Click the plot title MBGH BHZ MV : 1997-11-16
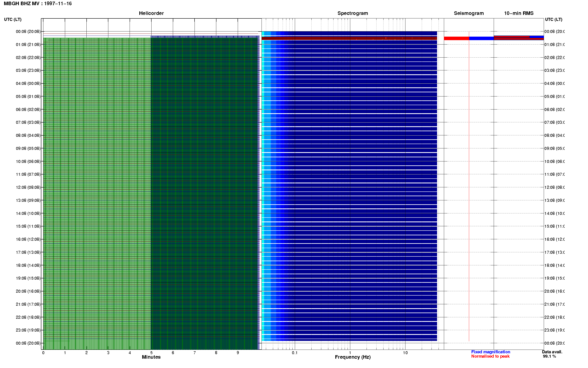The height and width of the screenshot is (368, 588). point(38,3)
